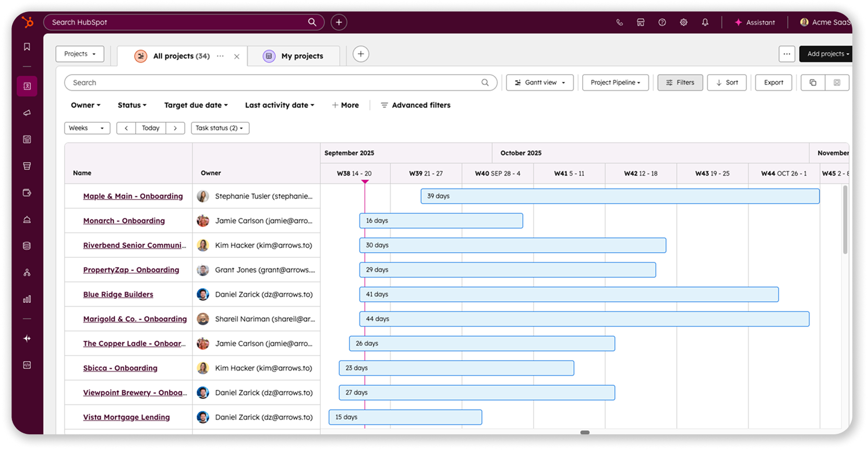Open the storefront sidebar icon
The height and width of the screenshot is (450, 868).
click(x=27, y=166)
